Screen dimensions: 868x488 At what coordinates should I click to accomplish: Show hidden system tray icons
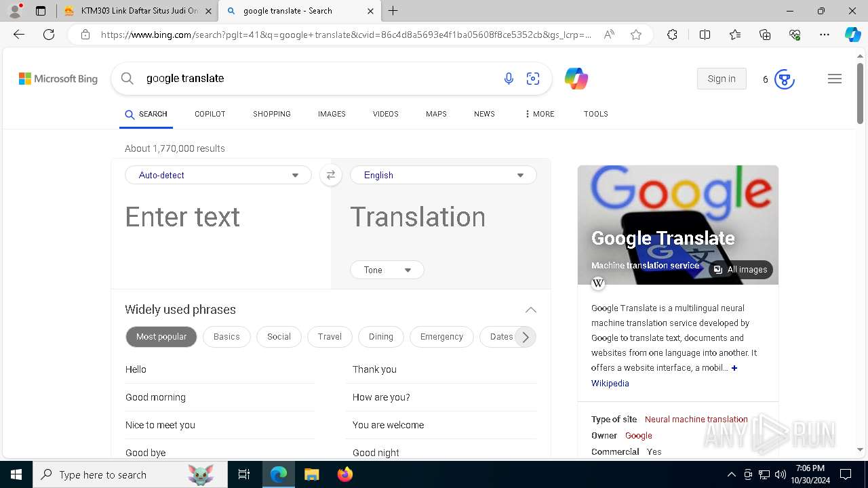[731, 474]
